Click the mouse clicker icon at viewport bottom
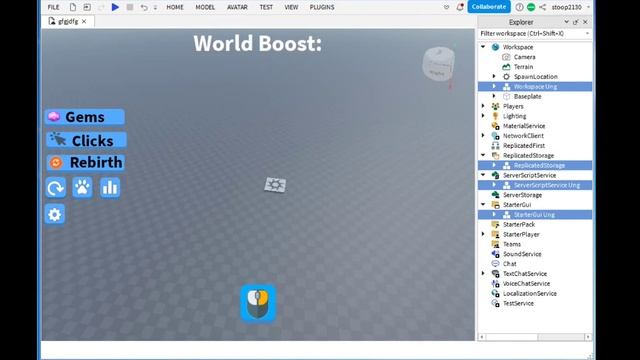The height and width of the screenshot is (360, 640). pyautogui.click(x=258, y=303)
